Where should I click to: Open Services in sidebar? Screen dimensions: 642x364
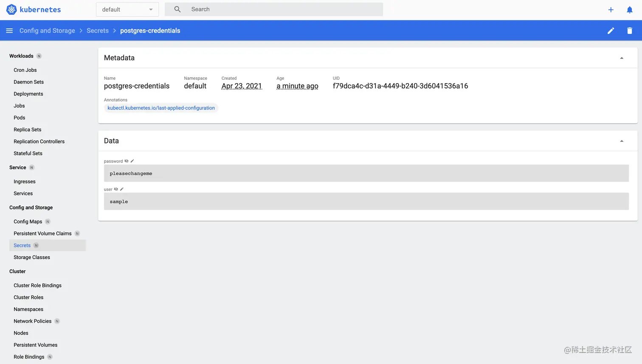[23, 193]
